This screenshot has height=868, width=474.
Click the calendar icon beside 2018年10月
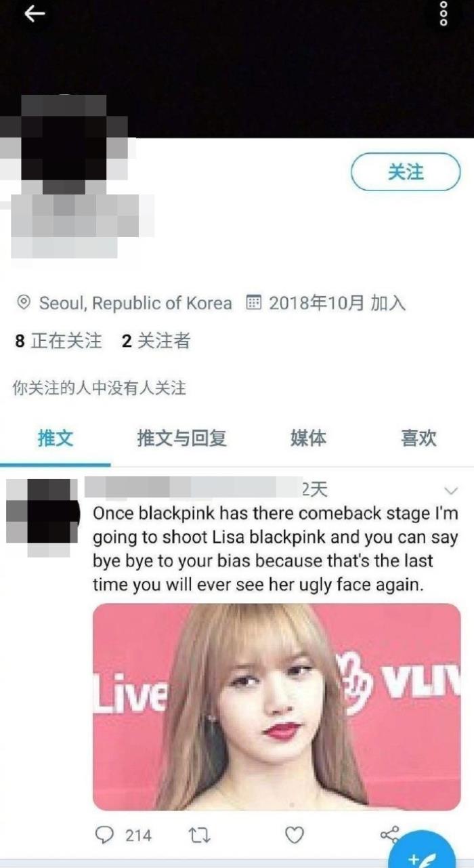253,303
